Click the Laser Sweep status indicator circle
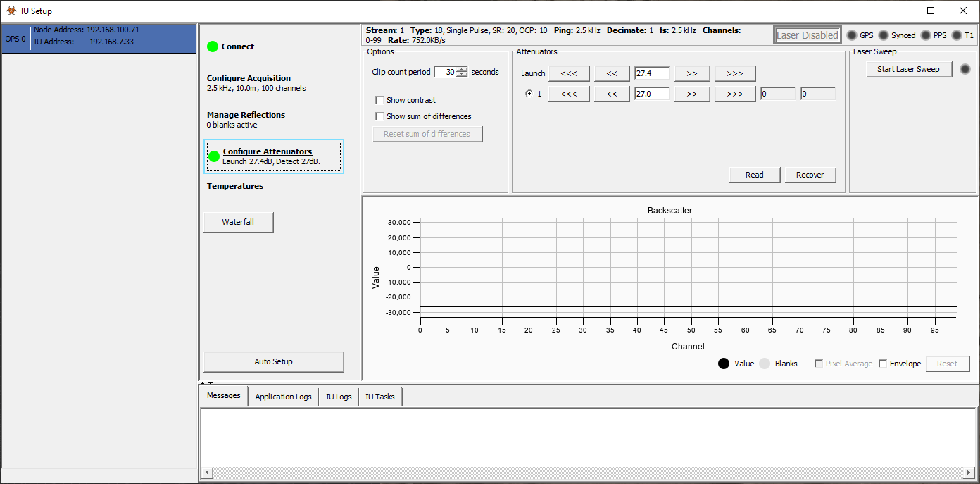The width and height of the screenshot is (980, 484). coord(965,69)
